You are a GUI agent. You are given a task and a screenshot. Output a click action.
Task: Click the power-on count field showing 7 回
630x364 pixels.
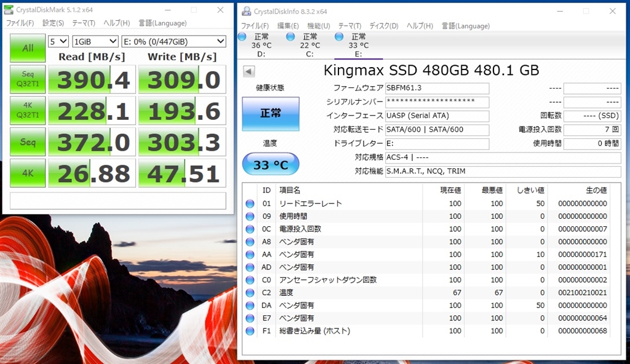tap(592, 130)
